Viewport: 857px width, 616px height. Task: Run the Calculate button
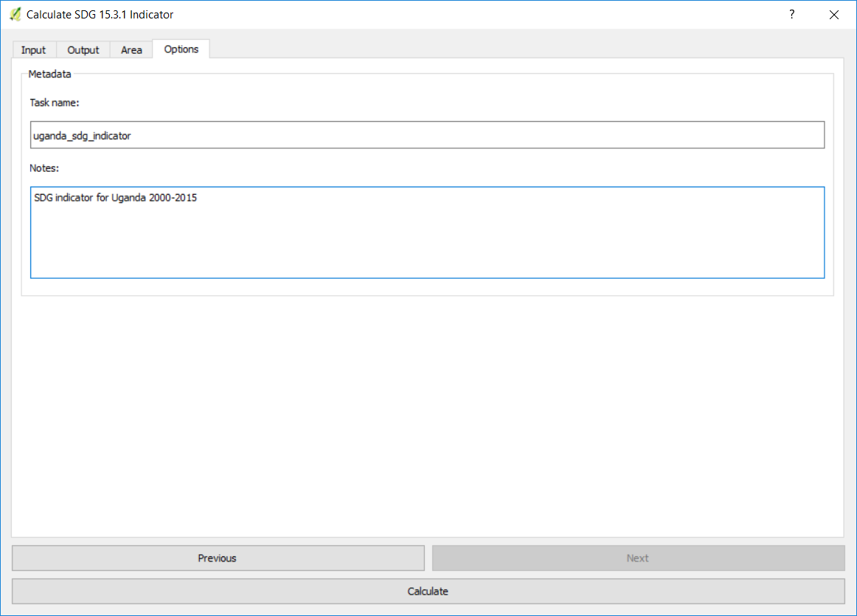(428, 592)
